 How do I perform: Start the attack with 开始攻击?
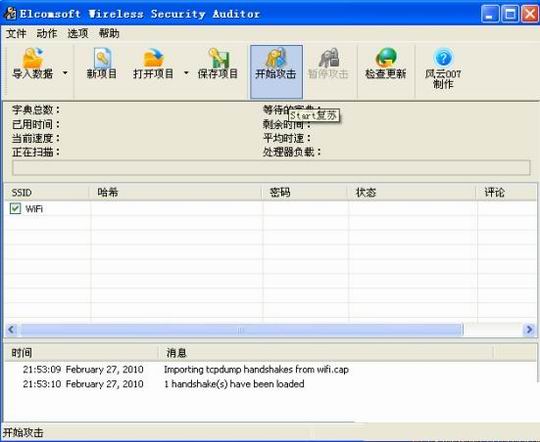(x=276, y=71)
